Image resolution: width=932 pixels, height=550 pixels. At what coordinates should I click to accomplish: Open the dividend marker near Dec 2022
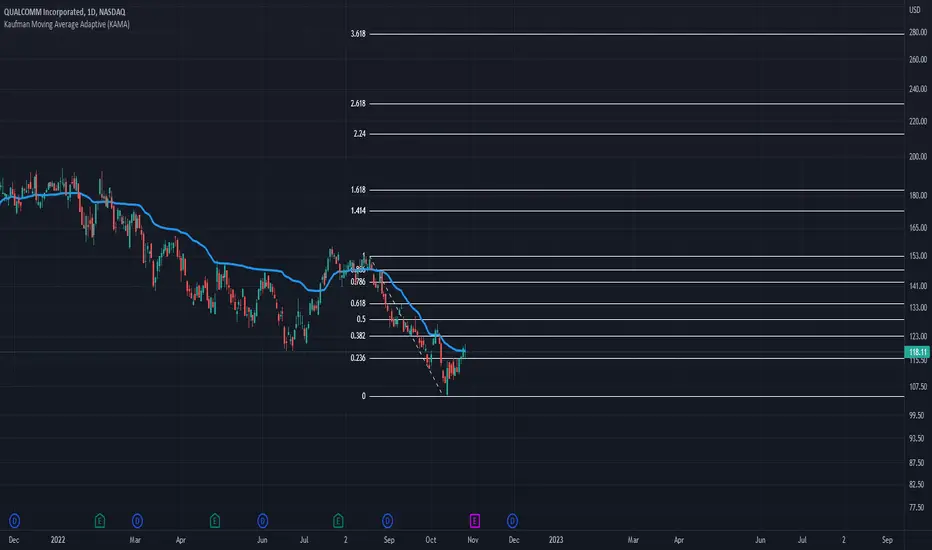tap(512, 521)
